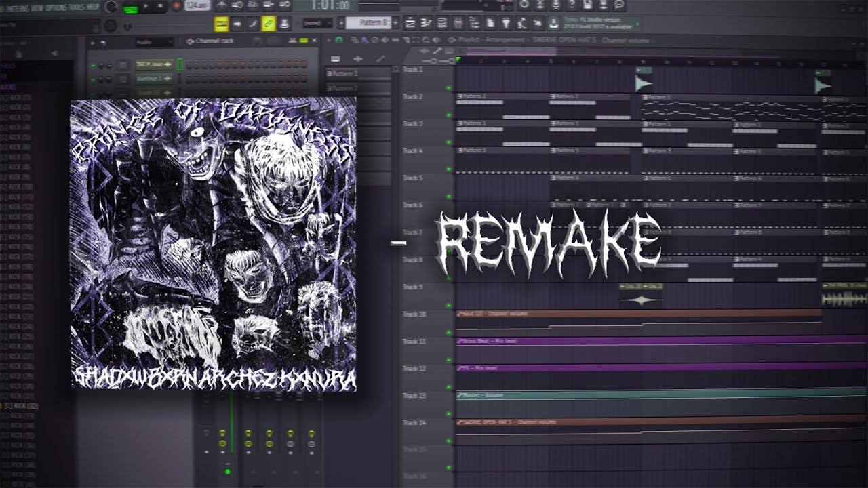Click the cut scissors icon in top toolbar
The width and height of the screenshot is (868, 488).
(x=540, y=5)
